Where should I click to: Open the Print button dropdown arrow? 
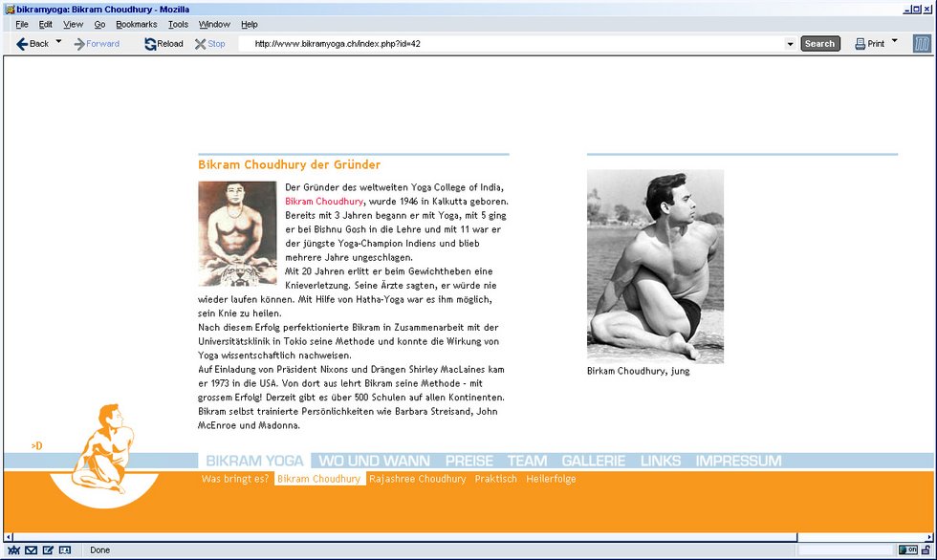[895, 41]
